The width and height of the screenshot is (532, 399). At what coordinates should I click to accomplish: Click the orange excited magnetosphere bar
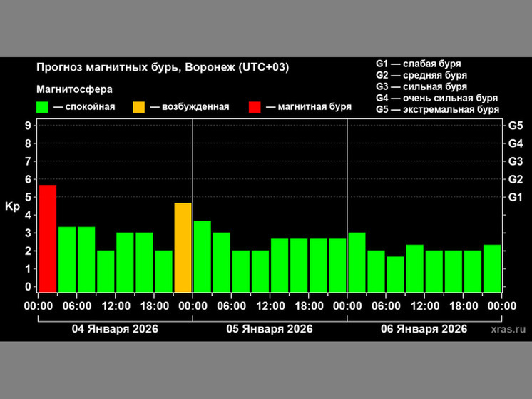183,246
